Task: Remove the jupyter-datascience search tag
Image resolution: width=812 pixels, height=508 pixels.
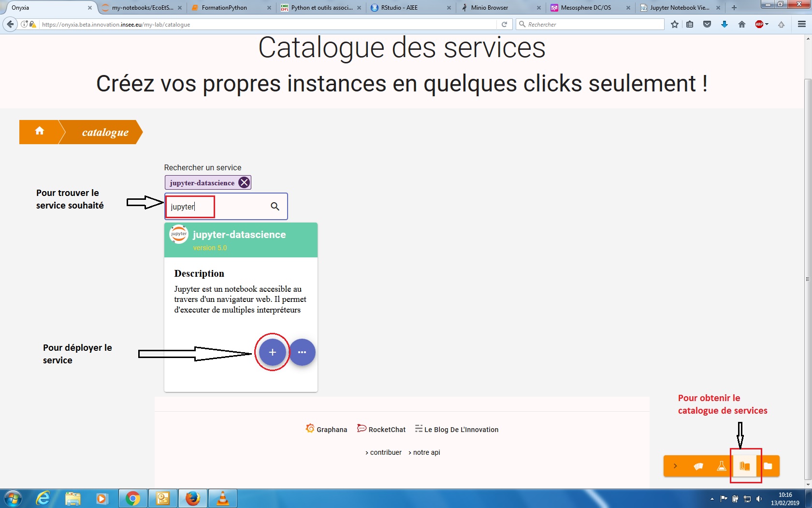Action: coord(244,182)
